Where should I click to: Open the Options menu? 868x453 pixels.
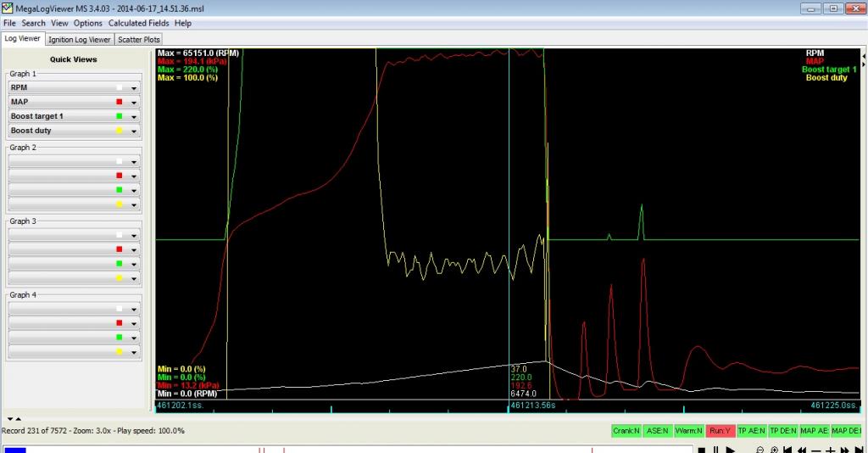[x=88, y=23]
